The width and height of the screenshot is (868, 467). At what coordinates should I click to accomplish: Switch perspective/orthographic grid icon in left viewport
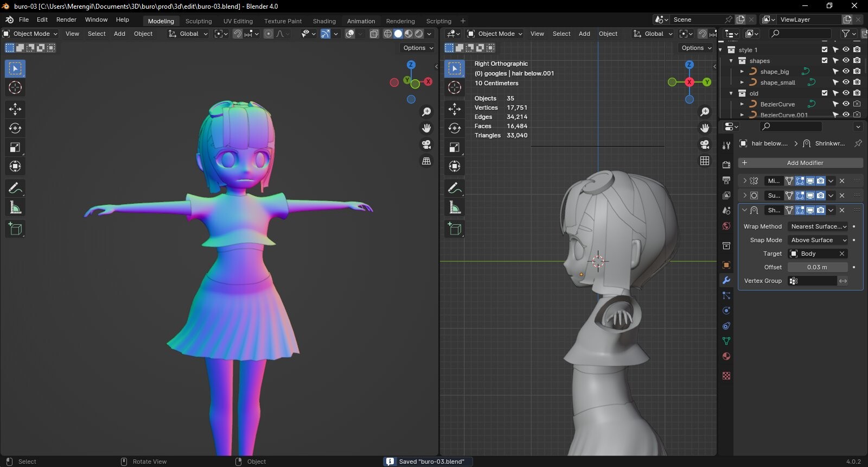[x=427, y=161]
